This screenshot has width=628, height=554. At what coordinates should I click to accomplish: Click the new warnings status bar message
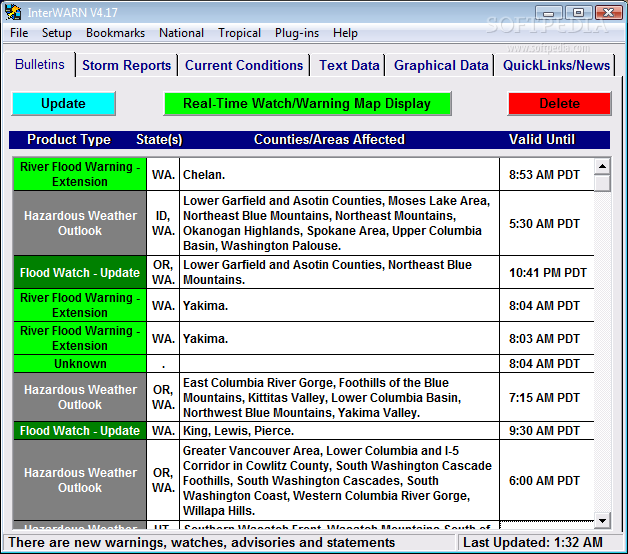[202, 542]
